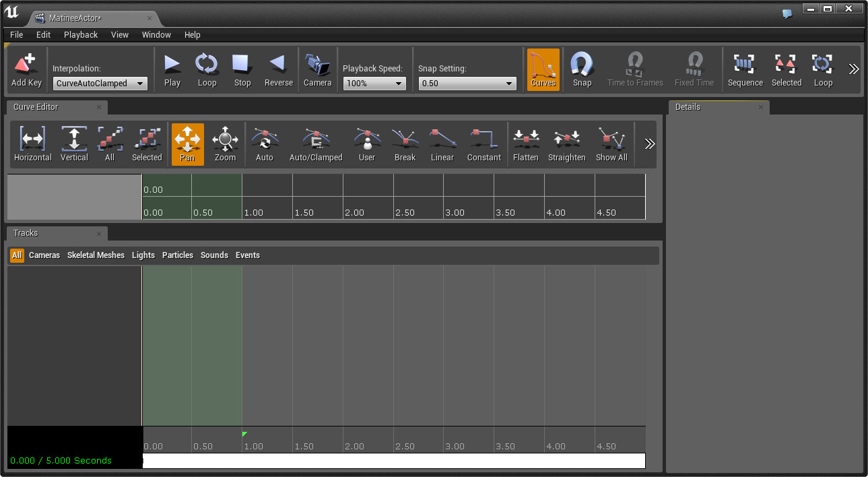Open the Playback menu
The height and width of the screenshot is (477, 868).
click(81, 34)
